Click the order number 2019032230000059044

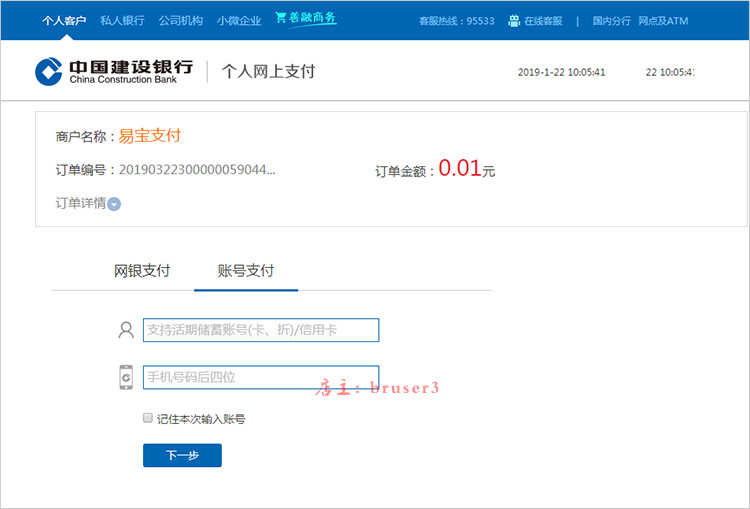click(x=197, y=170)
